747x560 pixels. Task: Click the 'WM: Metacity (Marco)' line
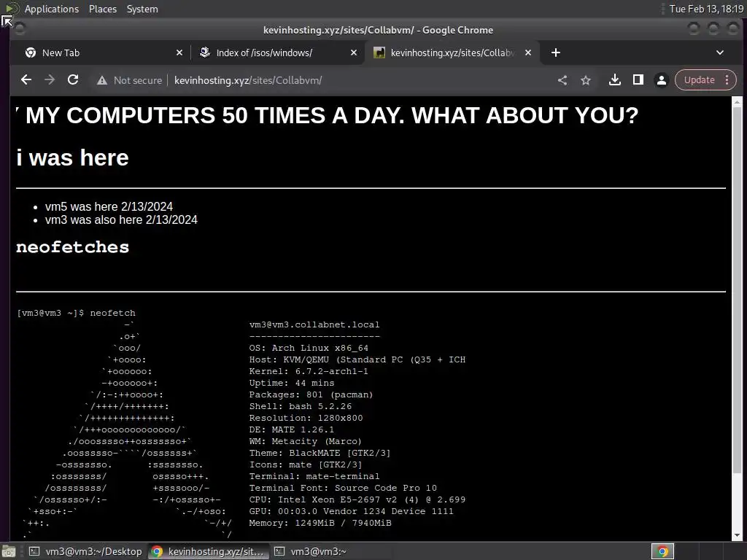click(x=306, y=441)
